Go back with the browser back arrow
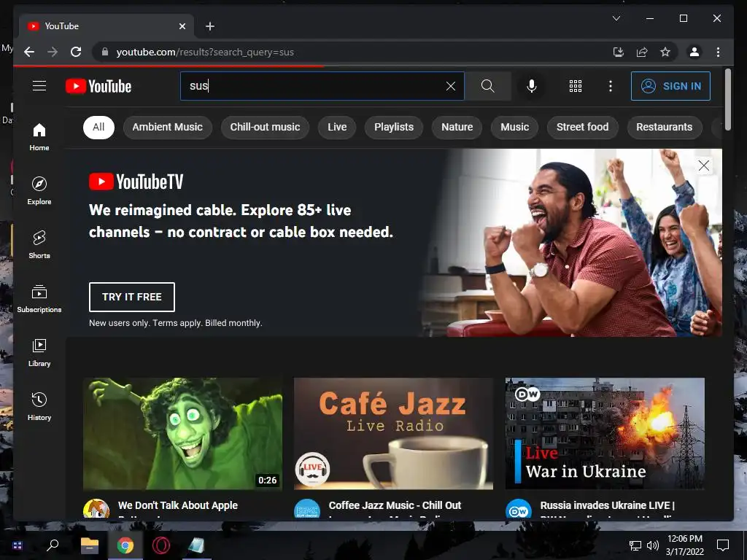The image size is (747, 560). tap(29, 52)
